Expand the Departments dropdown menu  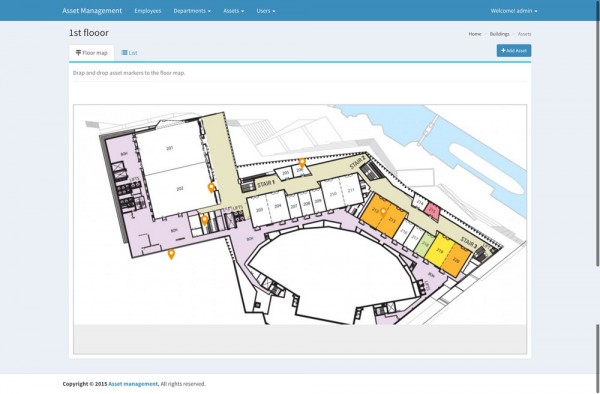[192, 11]
